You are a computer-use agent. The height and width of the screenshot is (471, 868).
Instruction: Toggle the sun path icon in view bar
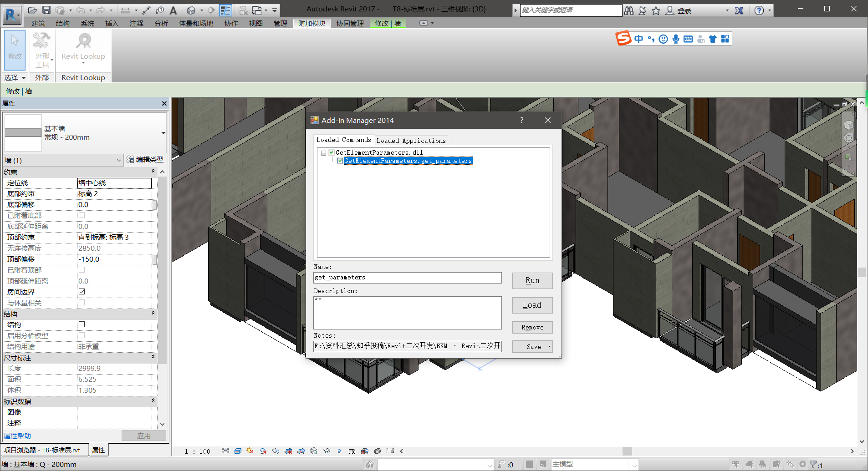[250, 451]
